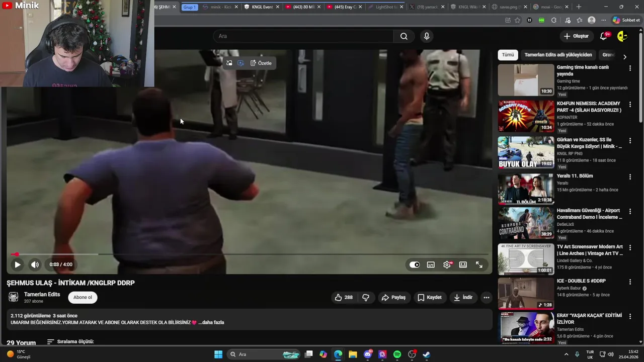Click the Grup 1 tab group label
644x362 pixels.
pos(190,7)
